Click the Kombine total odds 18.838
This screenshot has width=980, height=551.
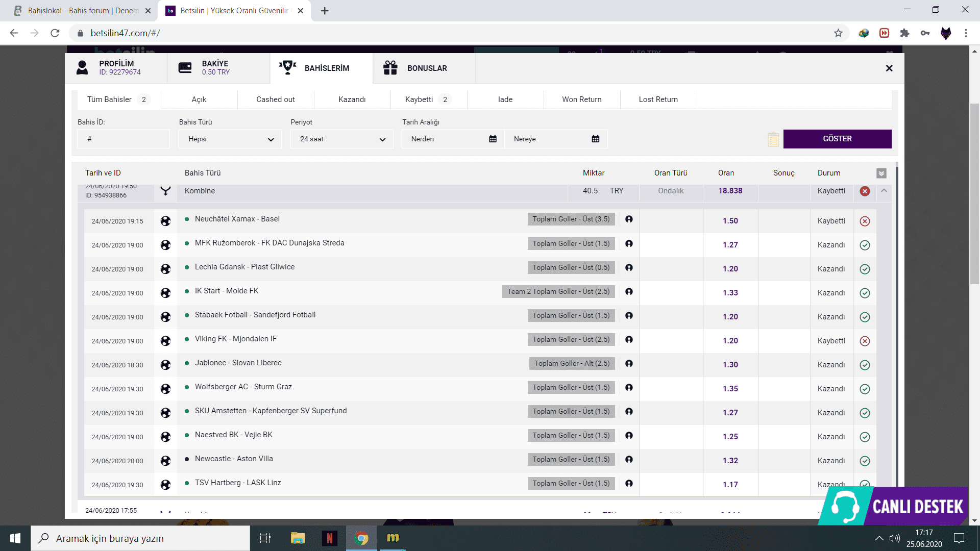[x=730, y=191]
